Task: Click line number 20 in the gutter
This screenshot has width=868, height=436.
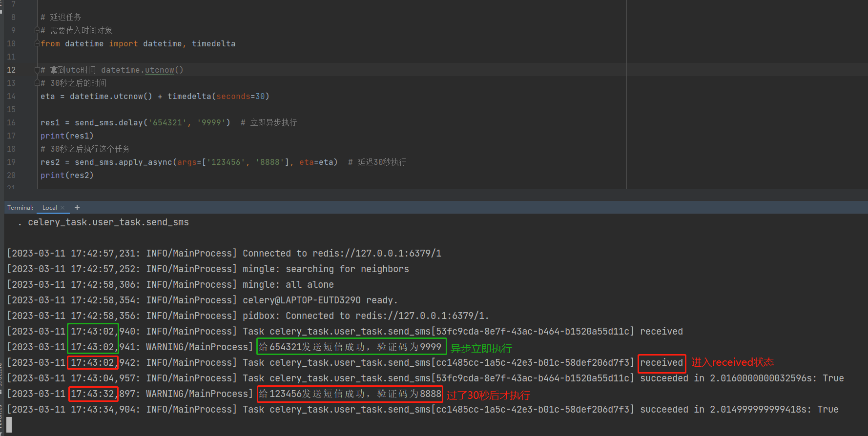Action: click(x=11, y=175)
